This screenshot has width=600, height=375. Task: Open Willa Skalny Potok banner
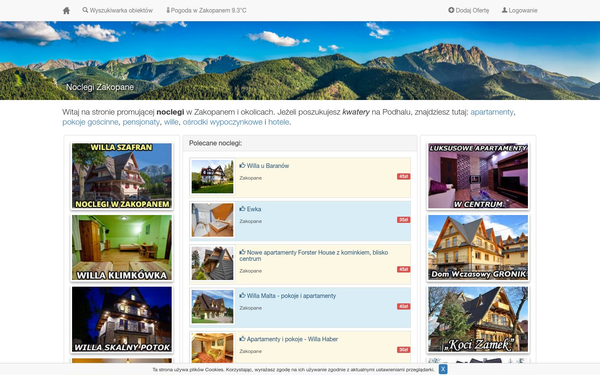point(122,320)
